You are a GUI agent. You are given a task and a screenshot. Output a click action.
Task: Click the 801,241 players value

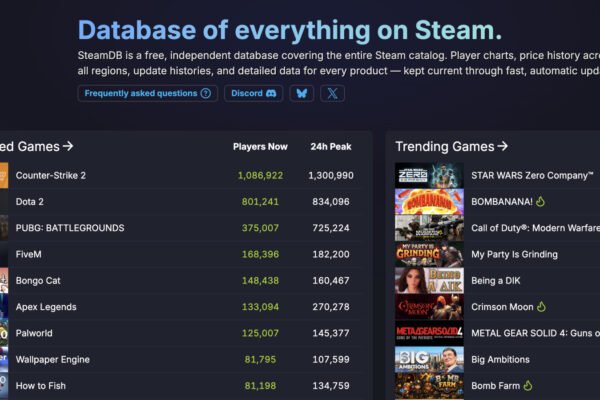click(260, 202)
